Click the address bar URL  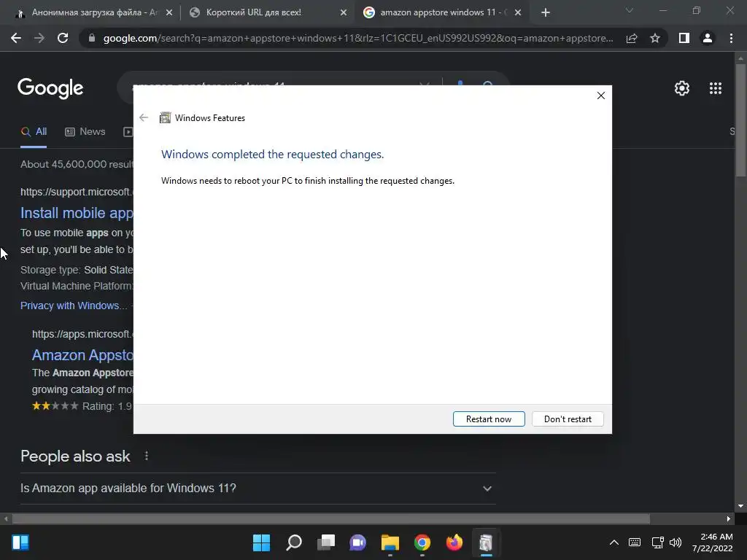358,38
